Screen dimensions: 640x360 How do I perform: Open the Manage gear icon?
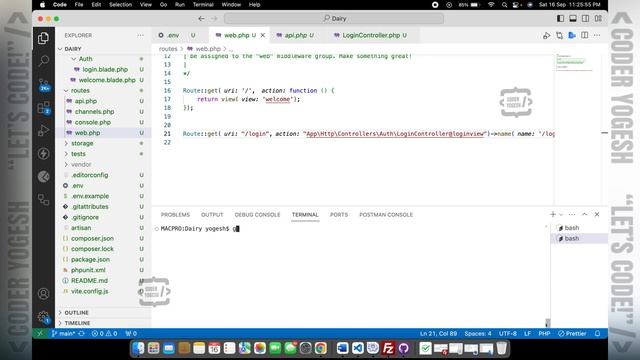(43, 317)
